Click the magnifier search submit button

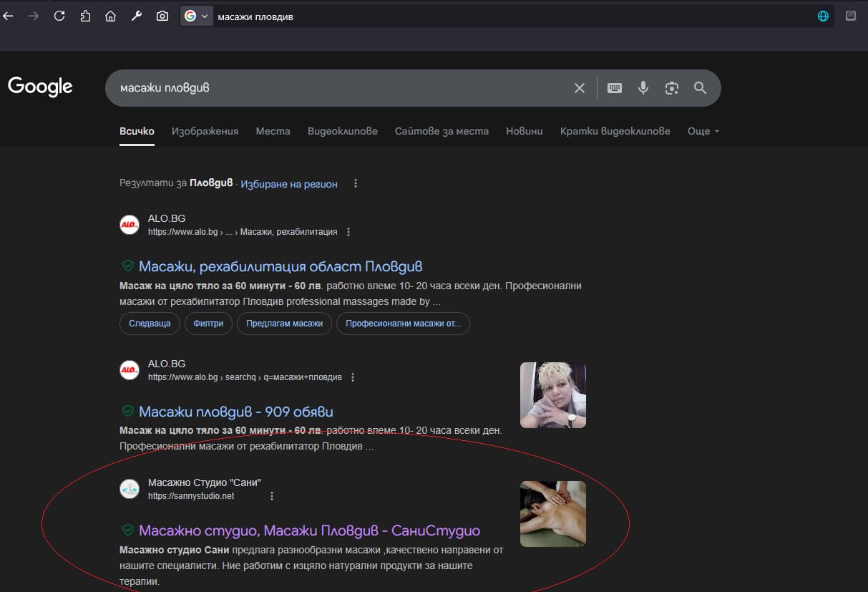click(x=700, y=88)
